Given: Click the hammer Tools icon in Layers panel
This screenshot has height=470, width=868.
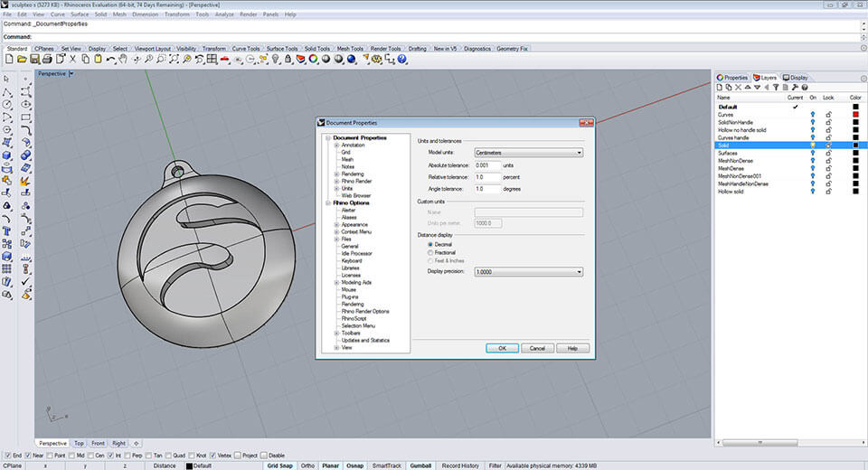Looking at the screenshot, I should [x=795, y=88].
